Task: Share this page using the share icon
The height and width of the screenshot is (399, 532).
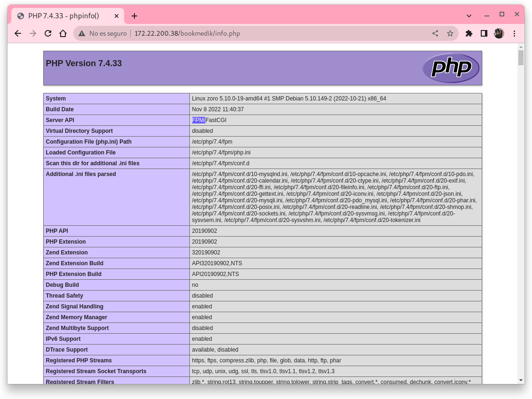Action: 435,33
